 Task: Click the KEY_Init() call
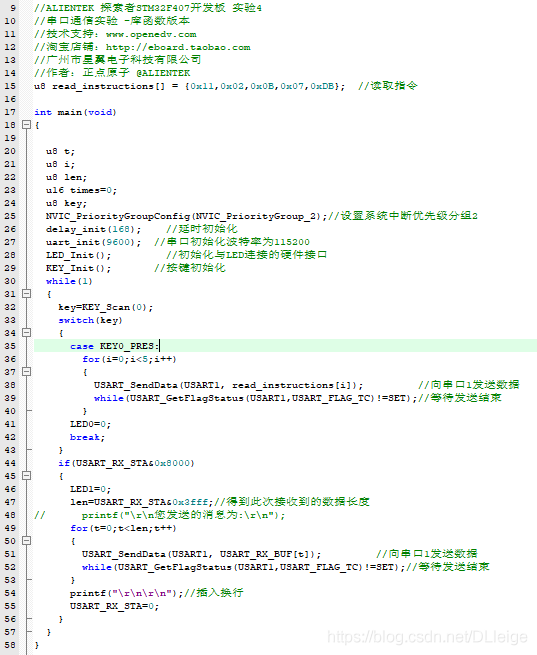click(79, 268)
